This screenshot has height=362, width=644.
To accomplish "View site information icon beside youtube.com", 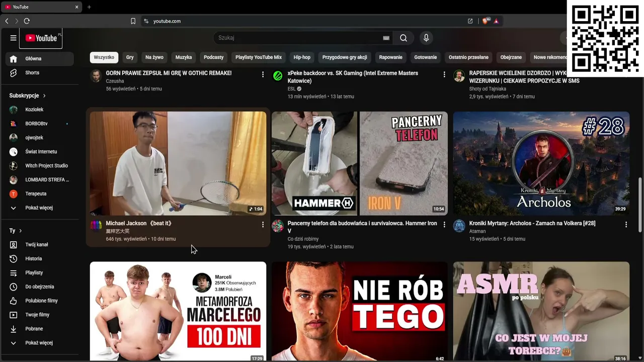I will click(146, 21).
